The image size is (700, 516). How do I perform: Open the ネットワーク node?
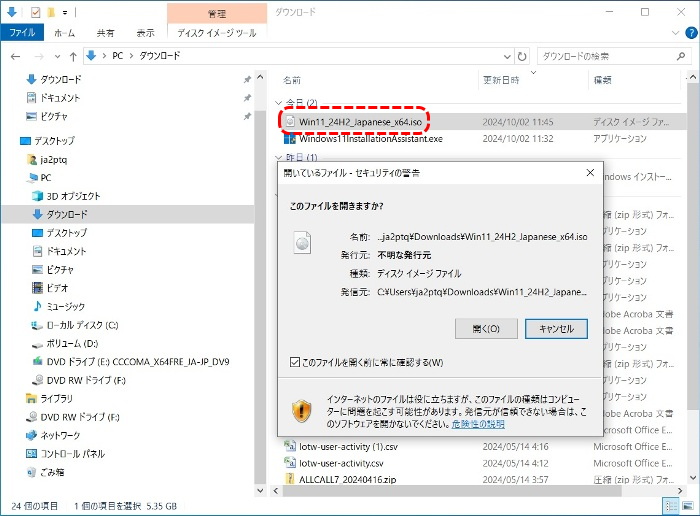click(54, 435)
